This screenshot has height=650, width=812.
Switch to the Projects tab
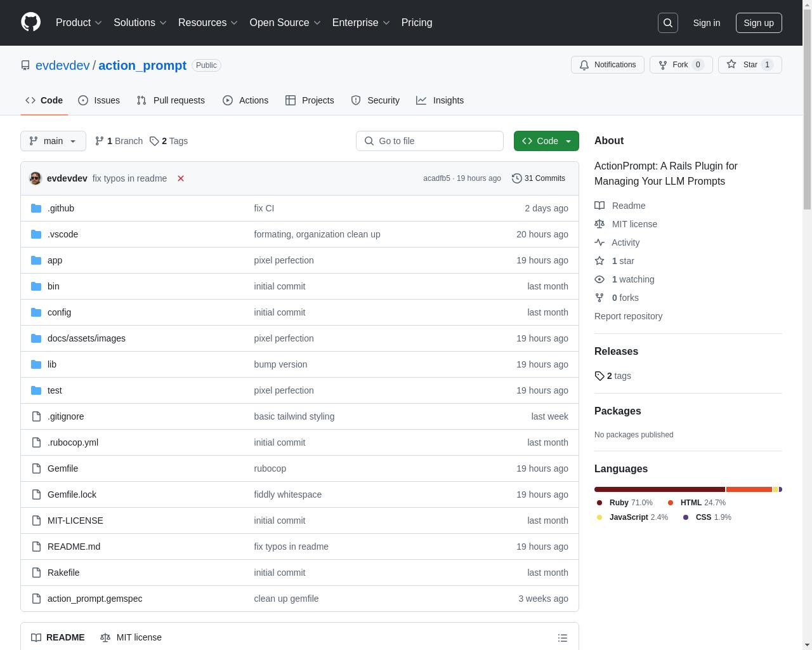point(310,100)
